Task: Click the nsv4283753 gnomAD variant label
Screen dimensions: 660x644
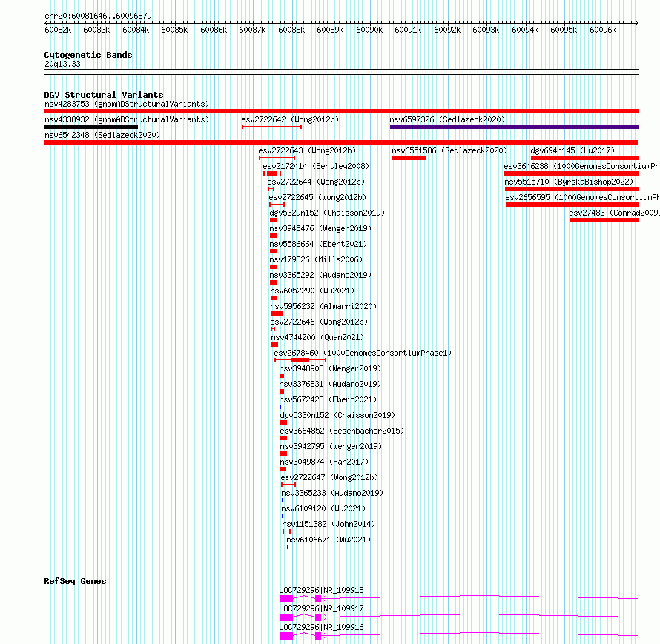Action: (x=127, y=104)
